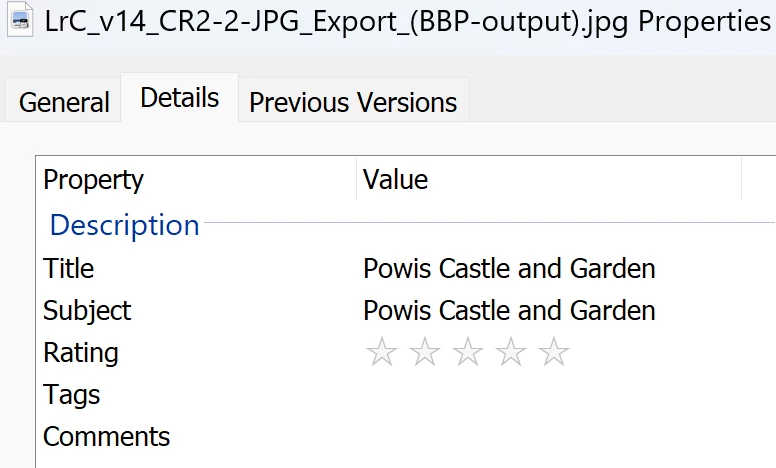Click the empty Comments value field

pos(509,437)
